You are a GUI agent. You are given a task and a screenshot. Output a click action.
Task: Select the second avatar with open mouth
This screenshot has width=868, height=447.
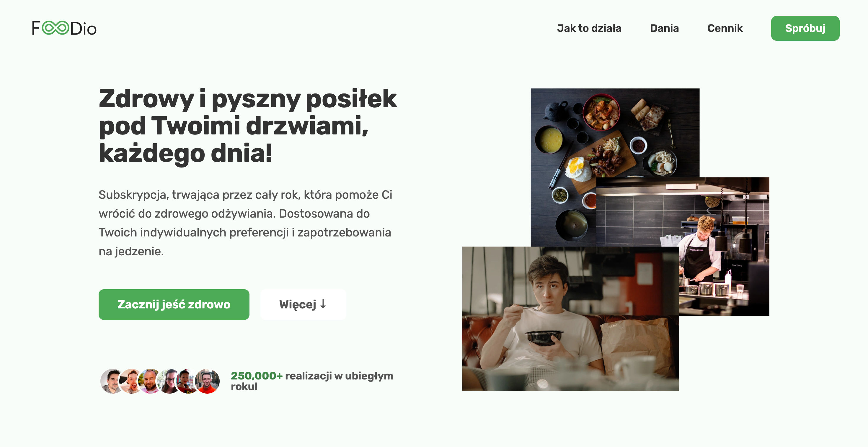tap(131, 381)
